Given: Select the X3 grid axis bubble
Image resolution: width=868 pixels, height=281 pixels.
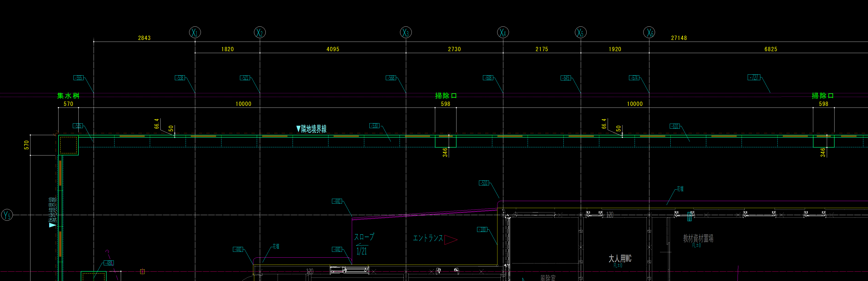Looking at the screenshot, I should (x=406, y=33).
